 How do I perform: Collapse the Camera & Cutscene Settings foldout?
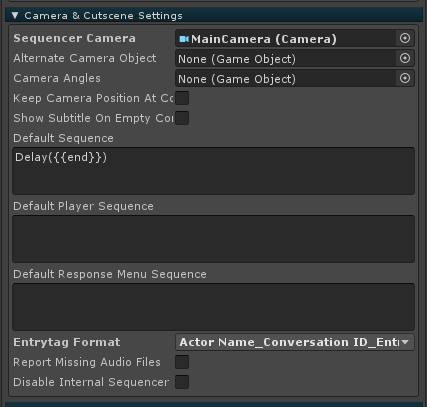15,15
